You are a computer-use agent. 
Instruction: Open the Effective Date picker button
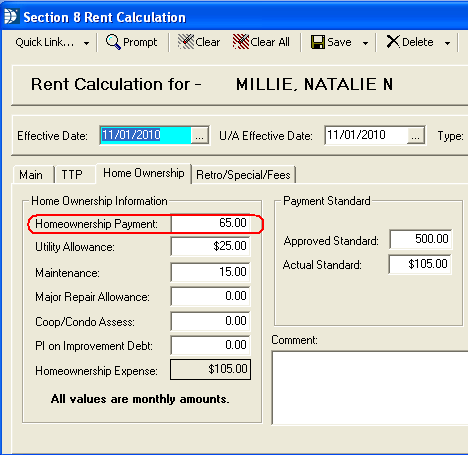coord(199,135)
